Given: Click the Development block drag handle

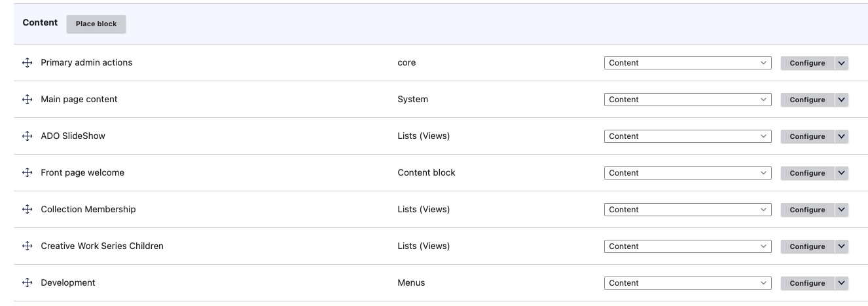Looking at the screenshot, I should 27,283.
